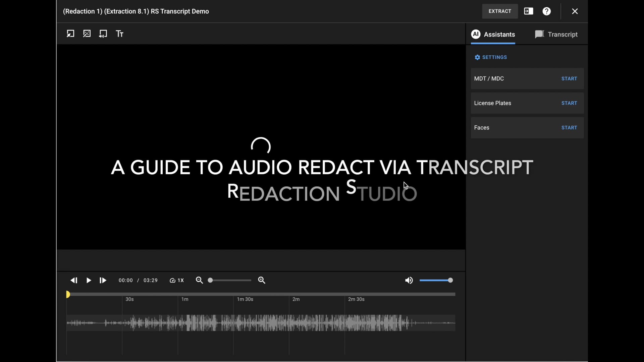Viewport: 644px width, 362px height.
Task: Mute audio using the speaker icon
Action: coord(409,280)
